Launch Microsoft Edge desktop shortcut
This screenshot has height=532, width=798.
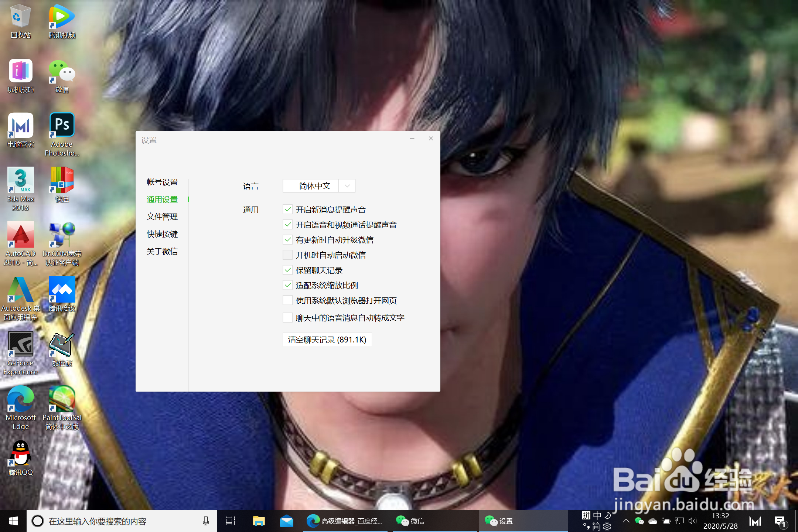pyautogui.click(x=20, y=408)
